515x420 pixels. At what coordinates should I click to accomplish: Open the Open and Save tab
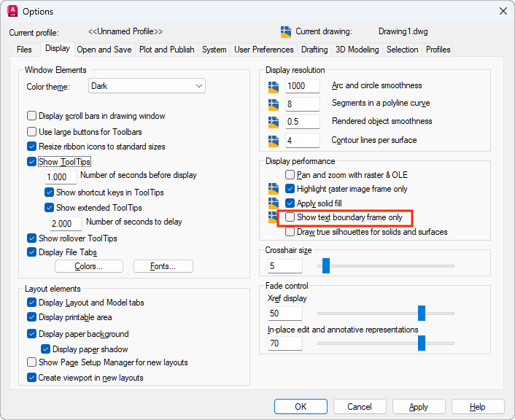104,50
